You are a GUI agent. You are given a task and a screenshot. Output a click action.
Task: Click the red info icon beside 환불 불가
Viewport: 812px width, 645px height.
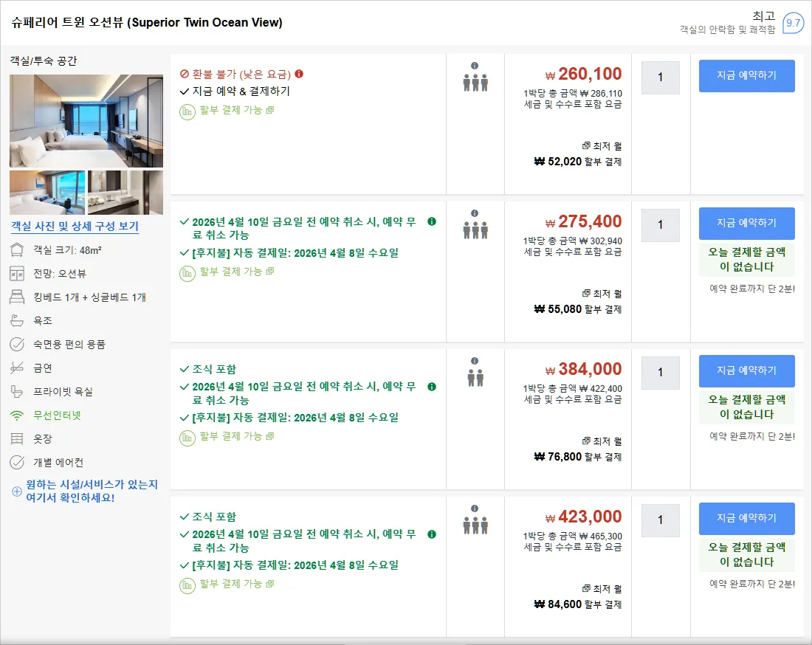point(299,74)
